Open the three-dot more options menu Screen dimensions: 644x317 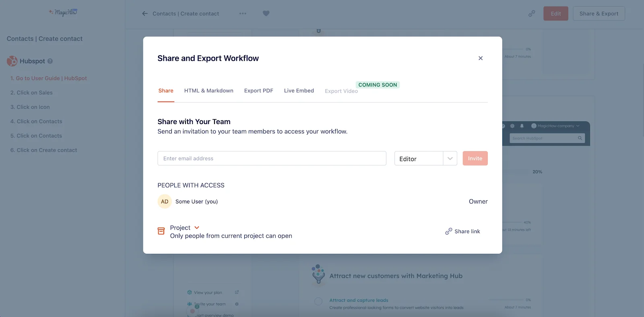(243, 14)
